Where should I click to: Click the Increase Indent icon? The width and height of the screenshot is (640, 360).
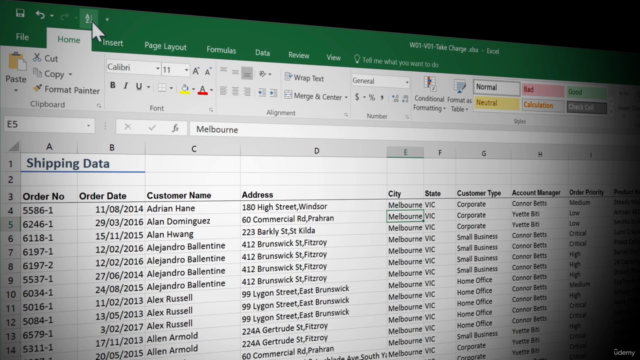coord(273,93)
